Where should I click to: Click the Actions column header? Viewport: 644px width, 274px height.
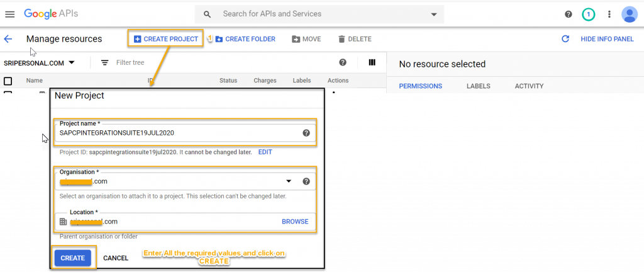(x=338, y=81)
